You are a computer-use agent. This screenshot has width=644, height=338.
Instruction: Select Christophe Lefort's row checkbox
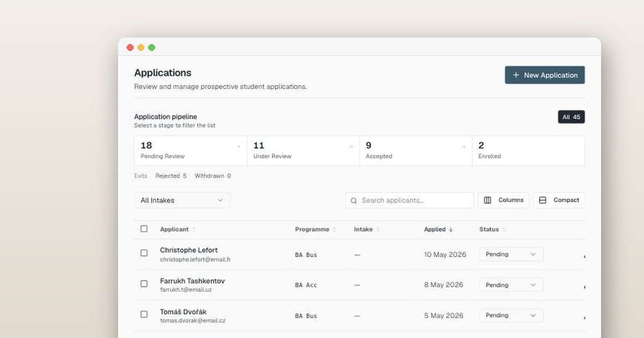pos(144,253)
